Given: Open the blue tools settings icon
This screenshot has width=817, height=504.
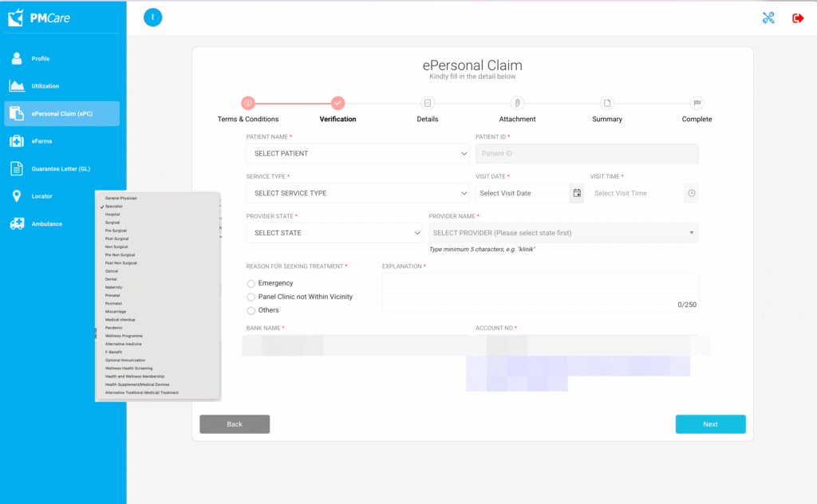Looking at the screenshot, I should point(768,18).
